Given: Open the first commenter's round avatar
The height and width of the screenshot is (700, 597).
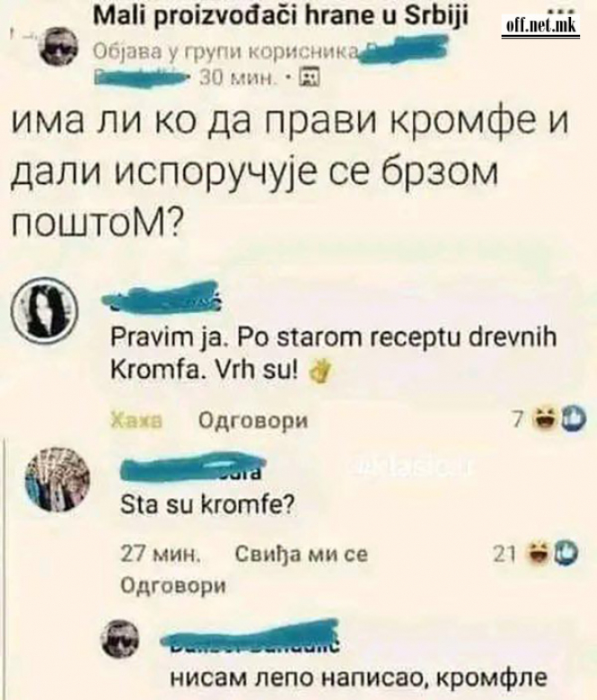Looking at the screenshot, I should point(45,310).
